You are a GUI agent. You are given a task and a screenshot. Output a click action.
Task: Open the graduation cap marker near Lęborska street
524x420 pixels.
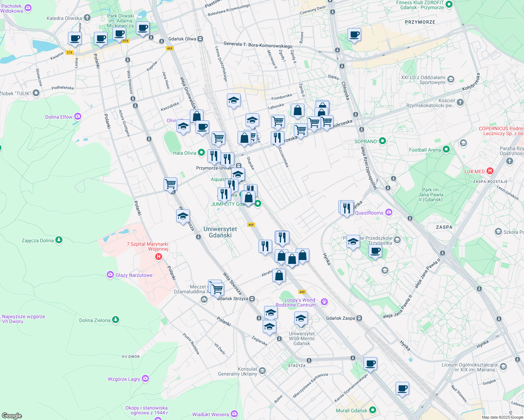pos(252,120)
